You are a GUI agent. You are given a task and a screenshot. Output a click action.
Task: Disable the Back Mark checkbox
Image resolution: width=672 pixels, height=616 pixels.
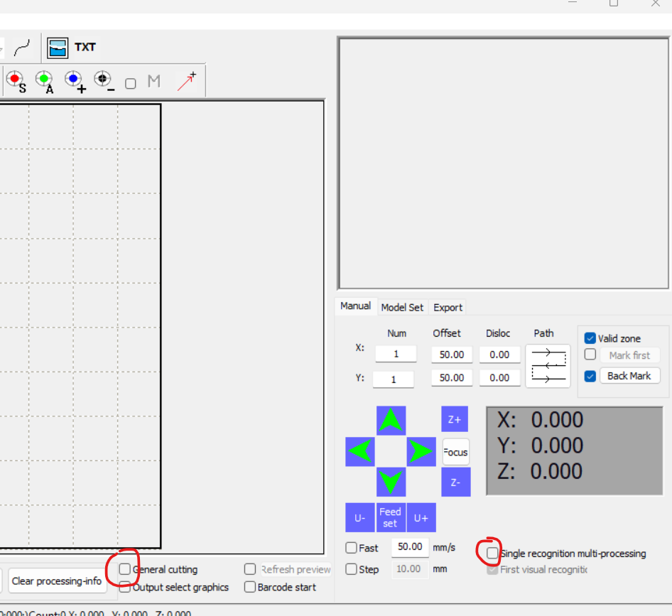click(590, 377)
